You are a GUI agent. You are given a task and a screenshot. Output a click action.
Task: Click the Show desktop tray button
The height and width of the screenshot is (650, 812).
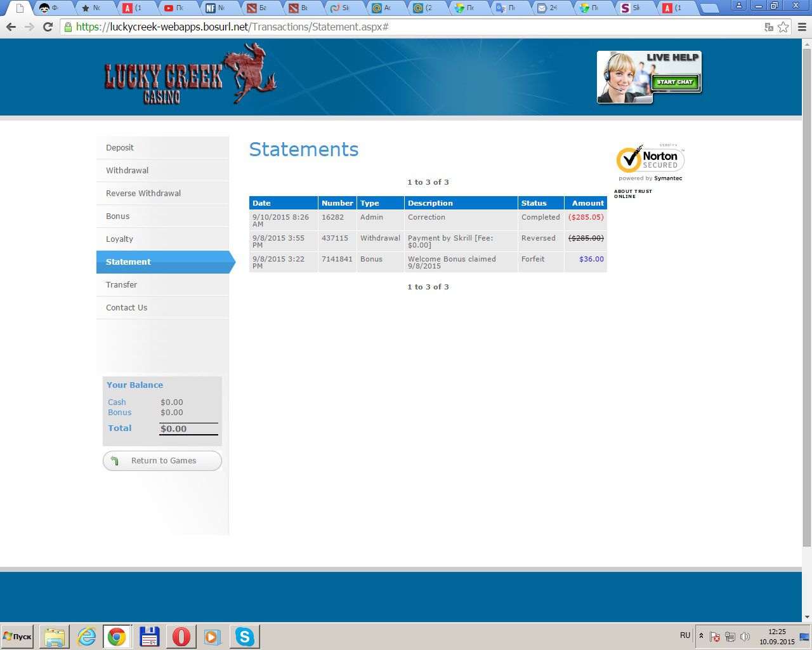804,636
